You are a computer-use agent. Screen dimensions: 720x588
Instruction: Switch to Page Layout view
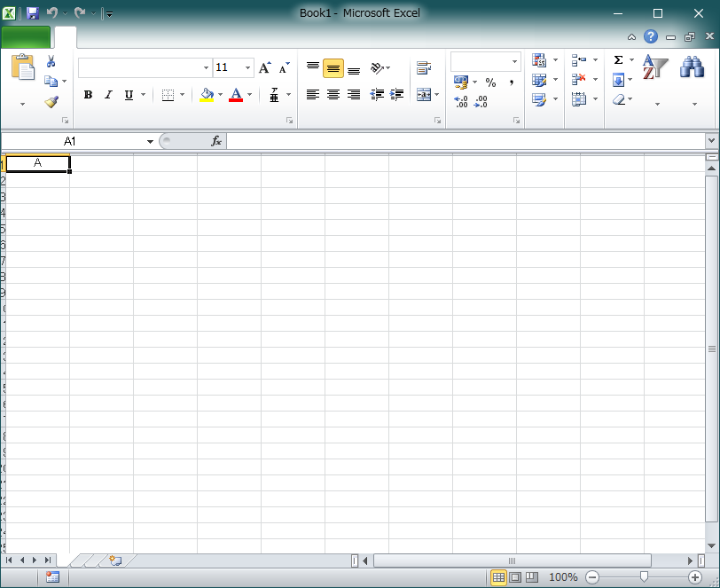(x=515, y=577)
